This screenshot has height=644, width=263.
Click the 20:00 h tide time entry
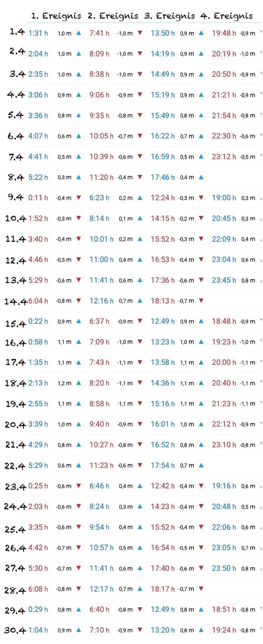[x=224, y=362]
